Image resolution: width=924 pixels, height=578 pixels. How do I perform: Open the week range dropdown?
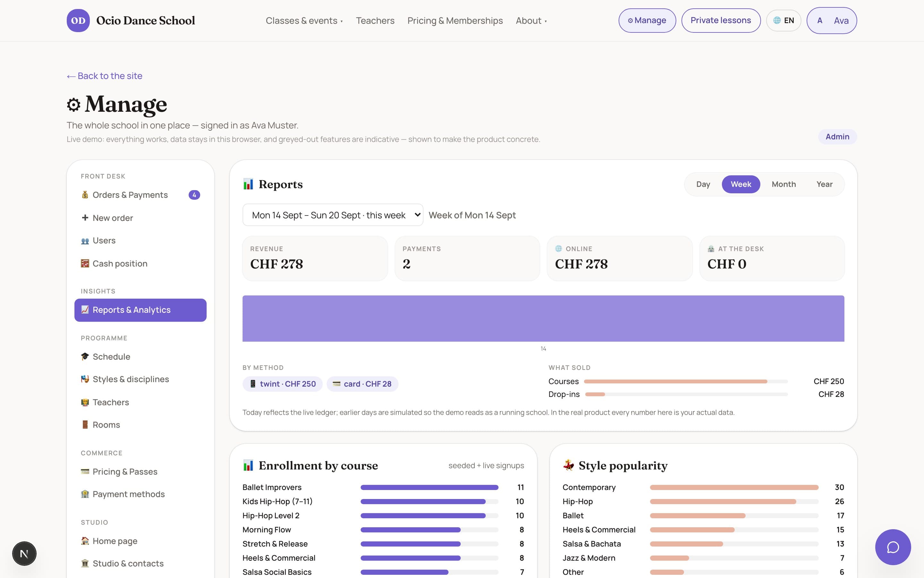333,215
